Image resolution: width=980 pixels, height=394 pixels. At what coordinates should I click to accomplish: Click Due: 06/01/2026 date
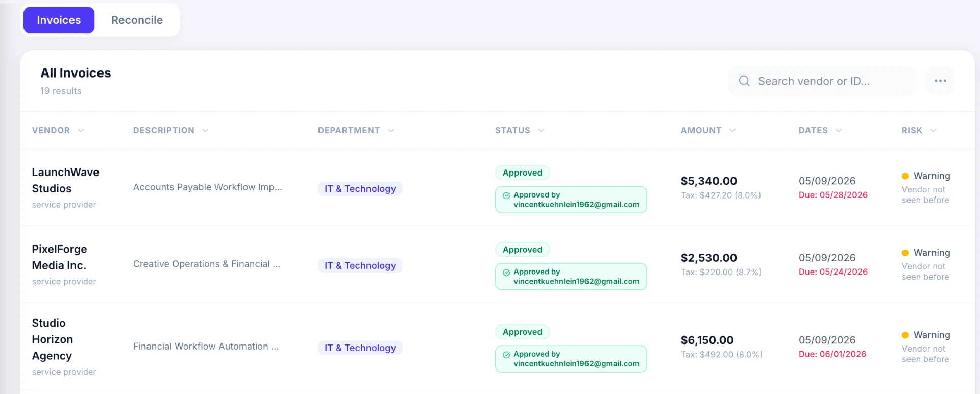tap(832, 354)
